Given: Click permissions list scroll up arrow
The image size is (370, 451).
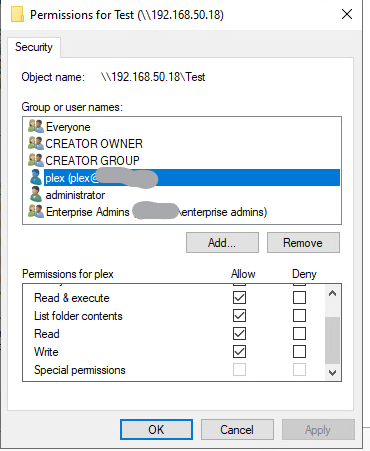Looking at the screenshot, I should tap(332, 294).
